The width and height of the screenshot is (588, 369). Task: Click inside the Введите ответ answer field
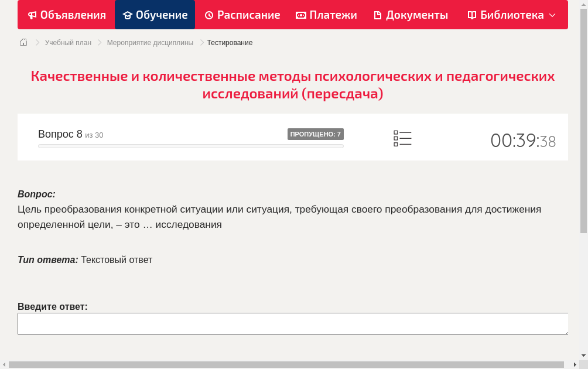pos(293,323)
